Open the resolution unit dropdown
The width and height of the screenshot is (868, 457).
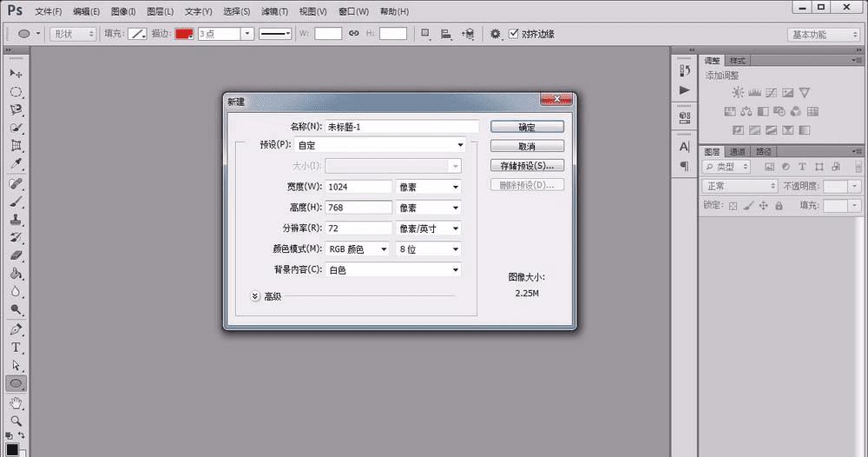pos(428,228)
